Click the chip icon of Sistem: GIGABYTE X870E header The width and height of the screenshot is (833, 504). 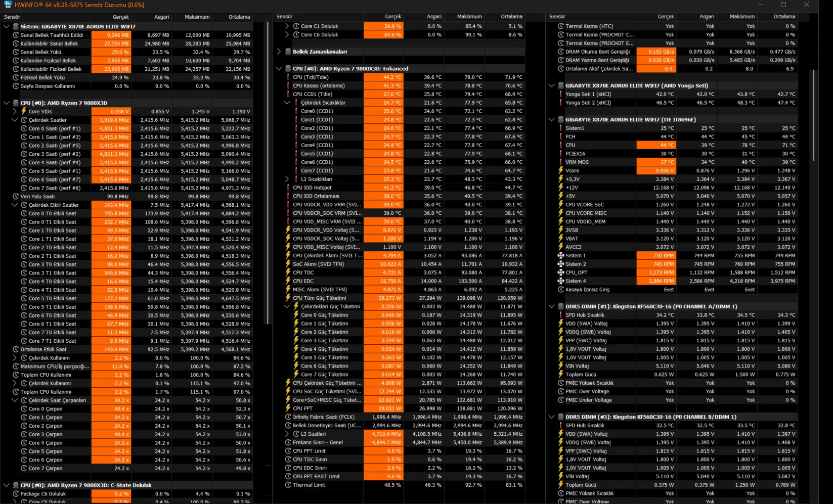(16, 26)
